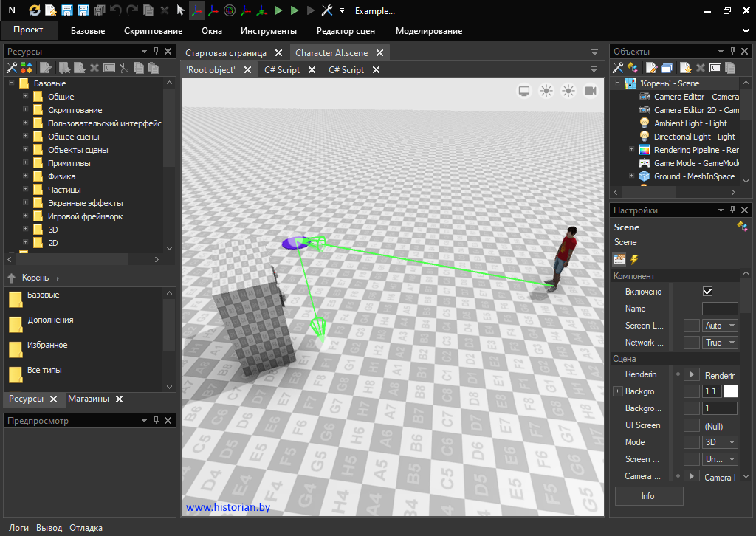
Task: Open the Mode 3D dropdown
Action: pyautogui.click(x=721, y=442)
